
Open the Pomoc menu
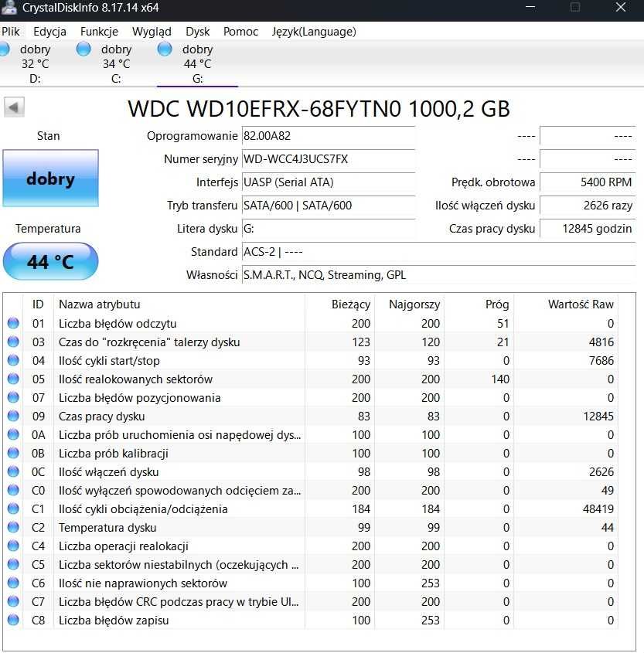pos(240,32)
